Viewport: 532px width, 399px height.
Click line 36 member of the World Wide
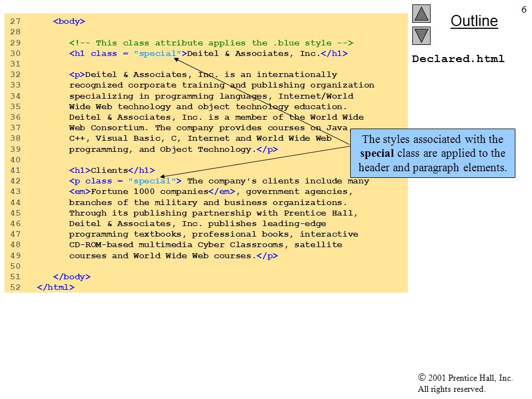[x=216, y=117]
